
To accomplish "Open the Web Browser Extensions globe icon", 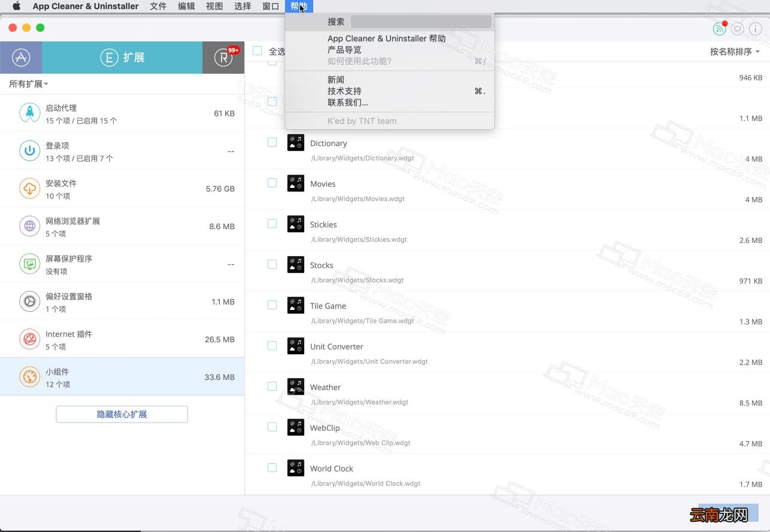I will (x=29, y=226).
